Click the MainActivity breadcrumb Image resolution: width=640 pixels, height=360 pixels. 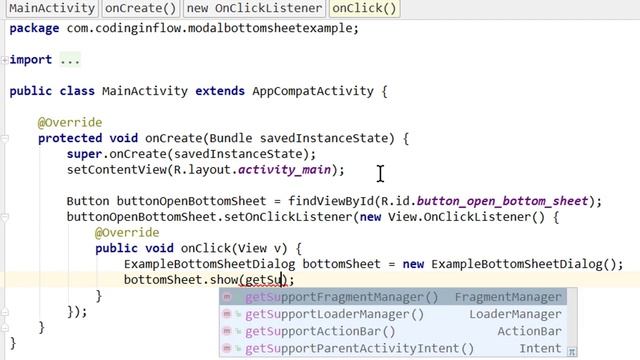pos(52,8)
